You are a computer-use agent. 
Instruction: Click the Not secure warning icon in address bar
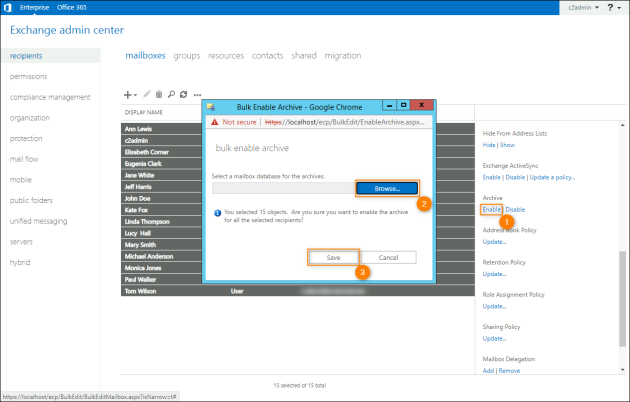click(215, 122)
